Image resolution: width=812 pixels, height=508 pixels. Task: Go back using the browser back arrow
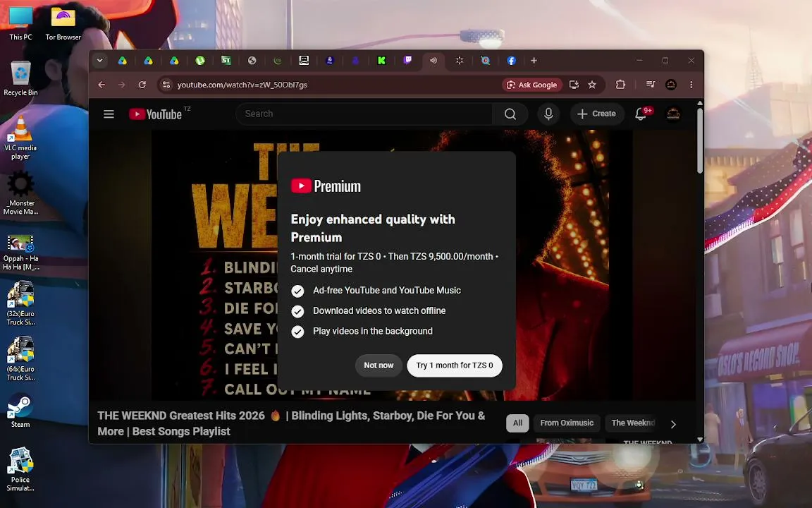pos(101,85)
